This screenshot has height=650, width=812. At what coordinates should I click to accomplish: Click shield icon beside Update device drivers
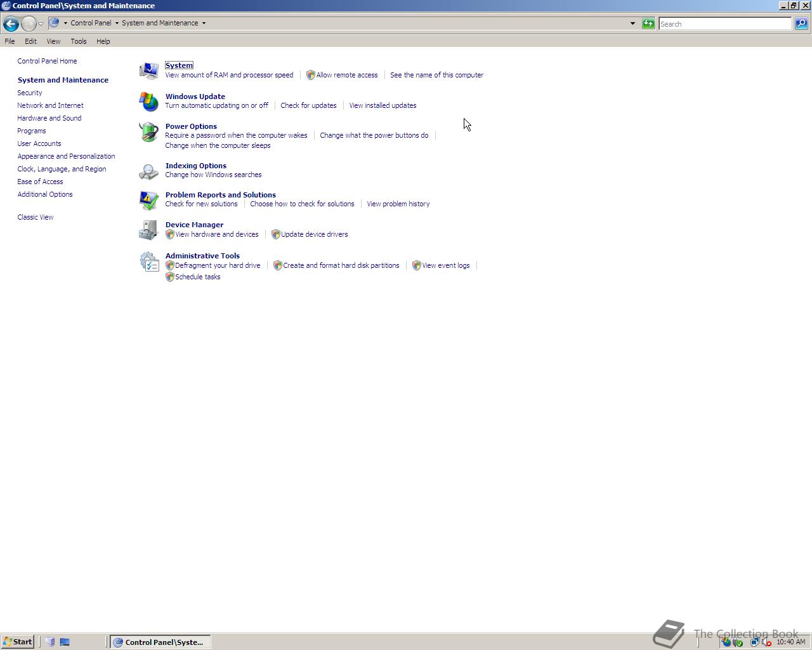275,234
